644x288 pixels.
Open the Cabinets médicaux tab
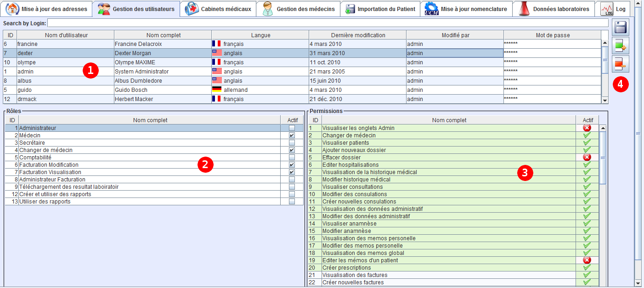coord(218,9)
